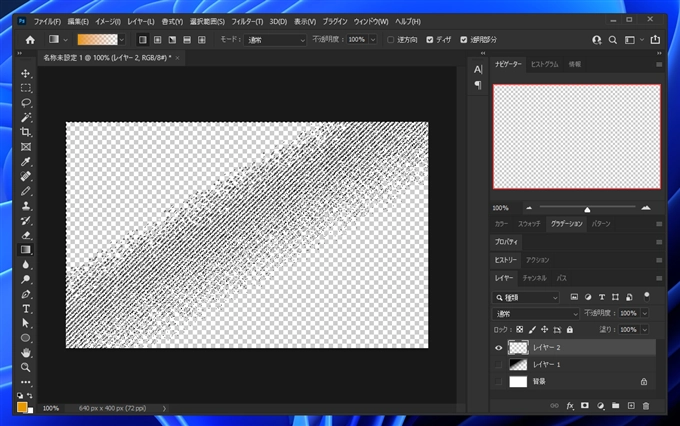Screen dimensions: 680x426
Task: Expand the gradient preset picker arrow
Action: 124,40
